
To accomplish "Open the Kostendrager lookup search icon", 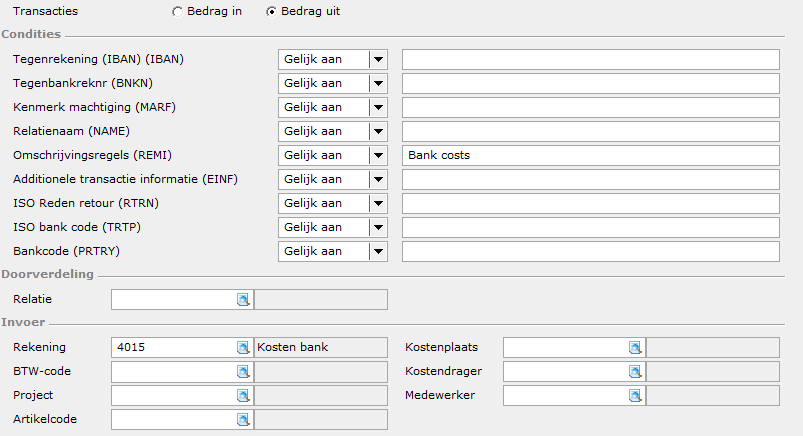I will [635, 372].
